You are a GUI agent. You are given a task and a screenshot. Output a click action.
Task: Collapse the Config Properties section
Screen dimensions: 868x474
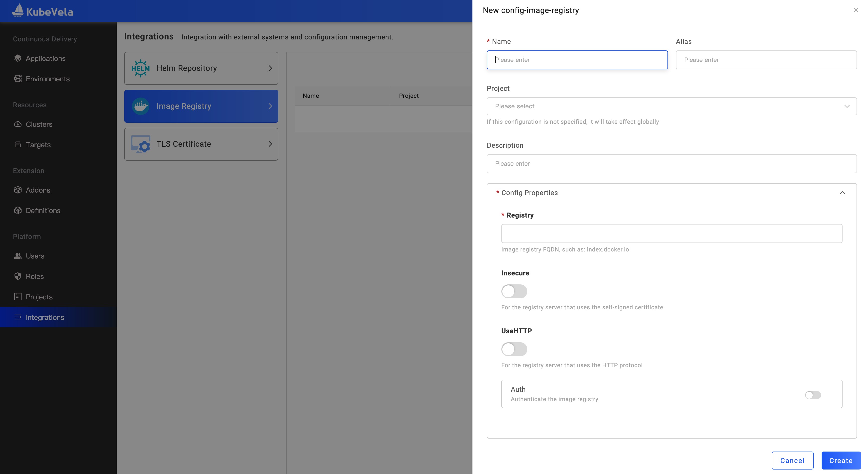click(x=842, y=193)
